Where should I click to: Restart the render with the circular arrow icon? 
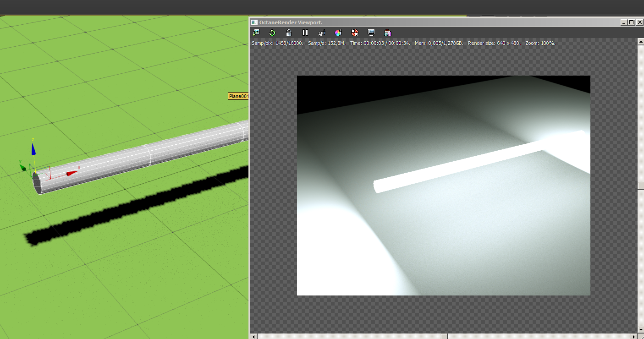click(272, 33)
